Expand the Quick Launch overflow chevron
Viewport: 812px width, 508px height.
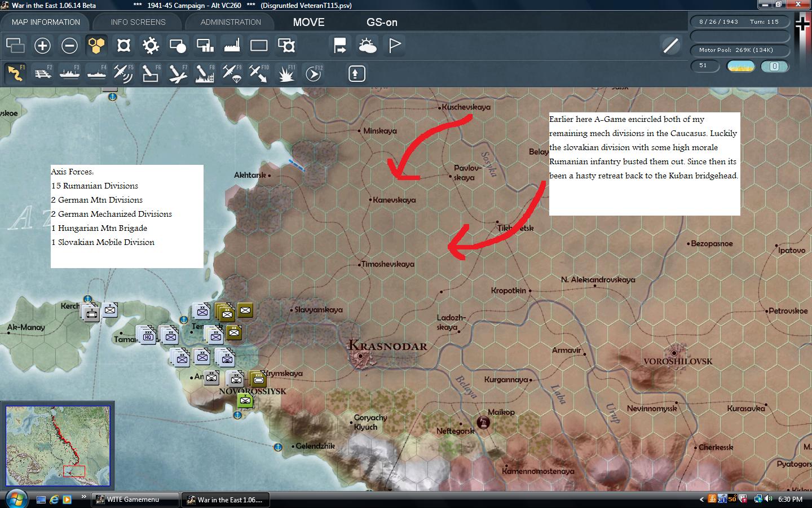click(x=84, y=497)
